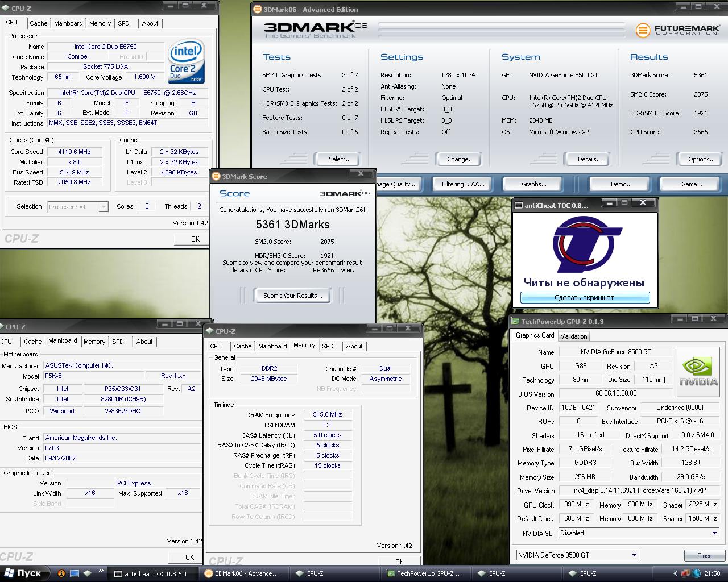728x582 pixels.
Task: Click the motherboard model P5K-E field
Action: [93, 376]
